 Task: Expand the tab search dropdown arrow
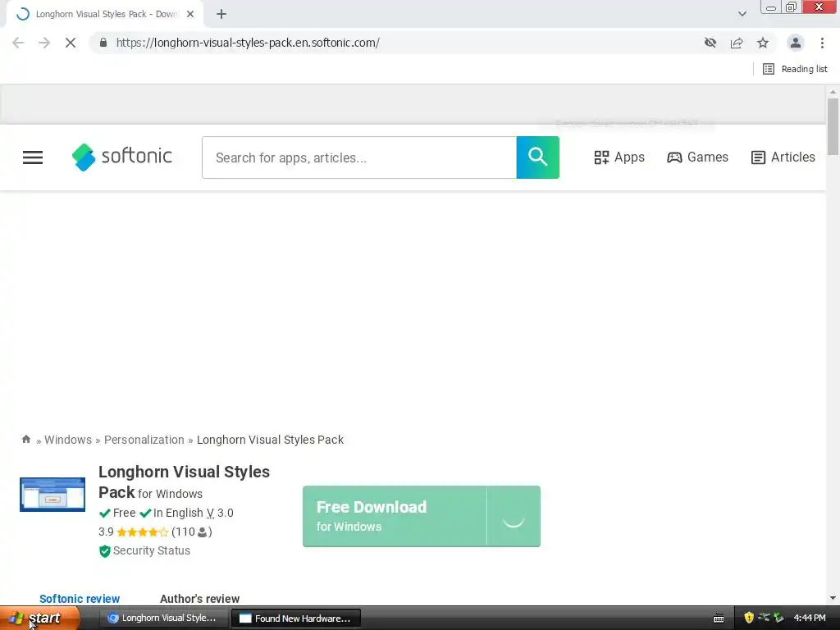[742, 14]
